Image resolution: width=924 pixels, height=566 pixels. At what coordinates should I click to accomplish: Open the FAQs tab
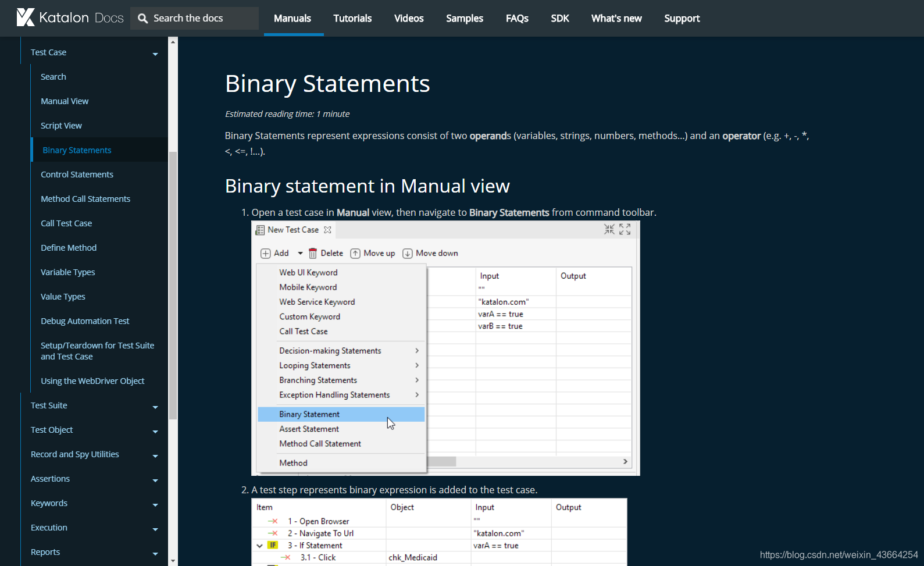click(x=517, y=19)
